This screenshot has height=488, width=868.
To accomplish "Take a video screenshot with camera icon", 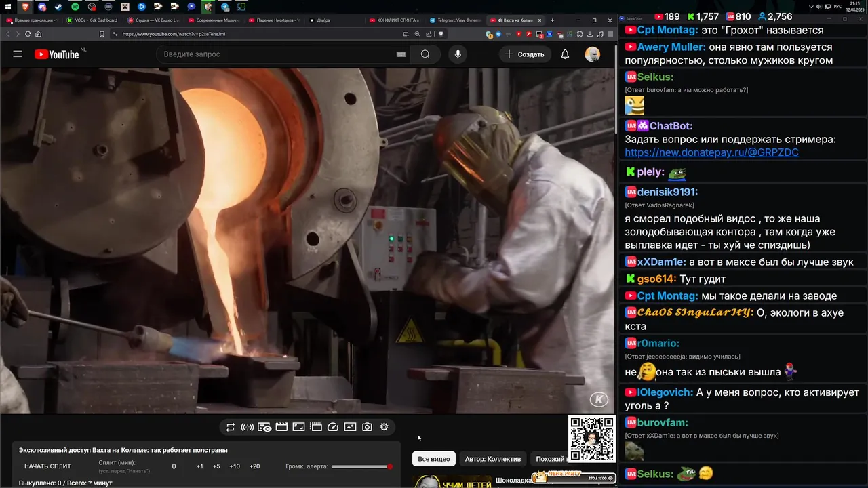I will pyautogui.click(x=367, y=427).
